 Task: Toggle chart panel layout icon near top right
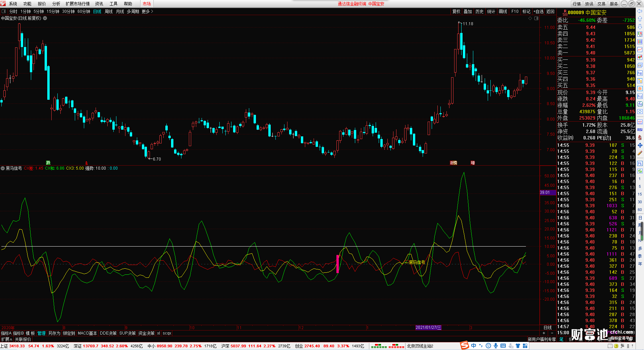tap(536, 18)
